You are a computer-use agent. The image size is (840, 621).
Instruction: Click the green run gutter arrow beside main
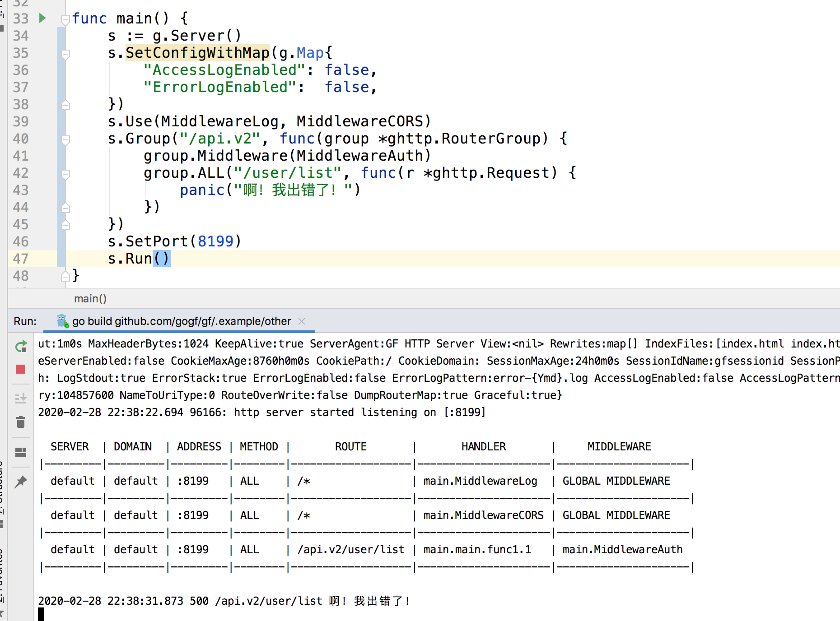coord(42,18)
